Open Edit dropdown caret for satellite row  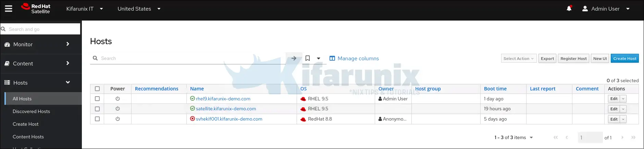click(623, 109)
